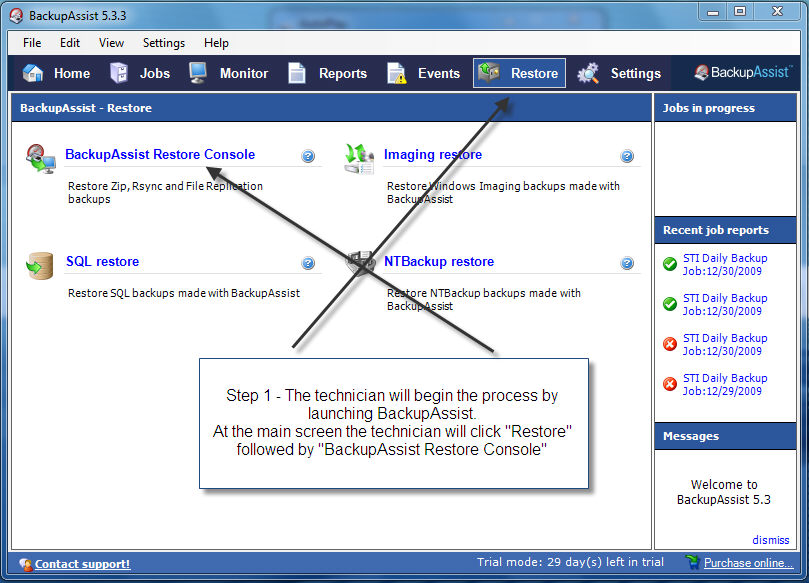Switch to the Reports toolbar label
The width and height of the screenshot is (809, 583).
(343, 73)
